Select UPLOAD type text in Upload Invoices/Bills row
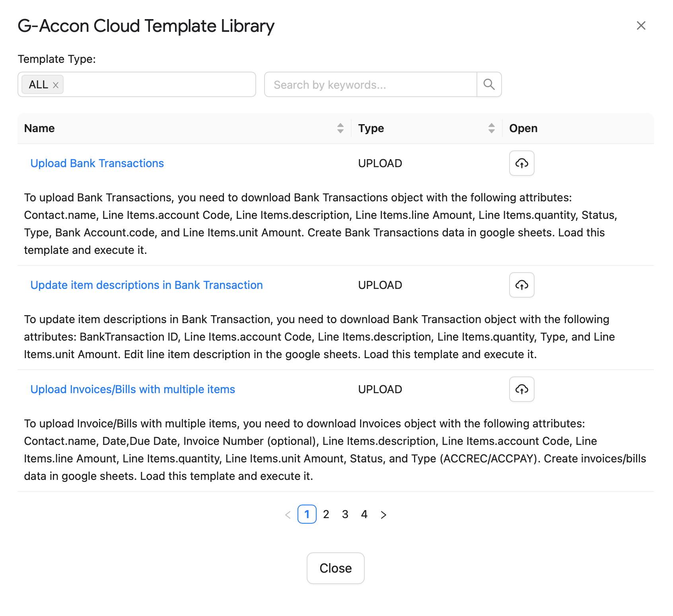This screenshot has width=673, height=616. (380, 389)
